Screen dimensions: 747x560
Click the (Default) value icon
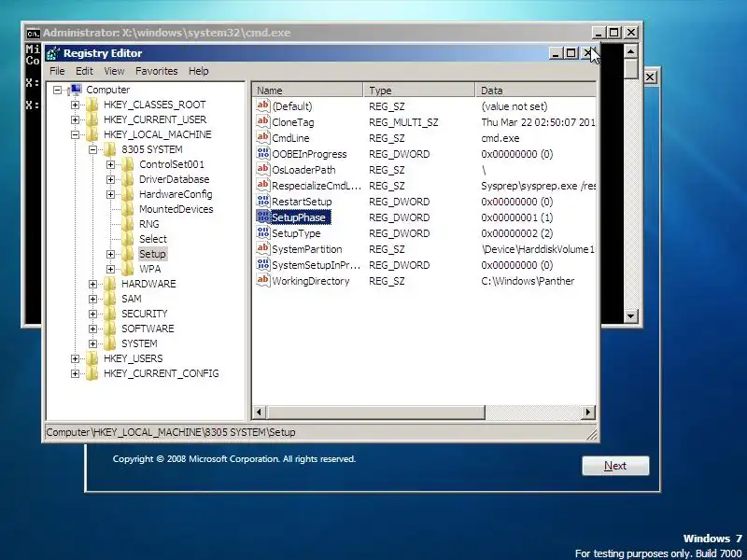263,105
